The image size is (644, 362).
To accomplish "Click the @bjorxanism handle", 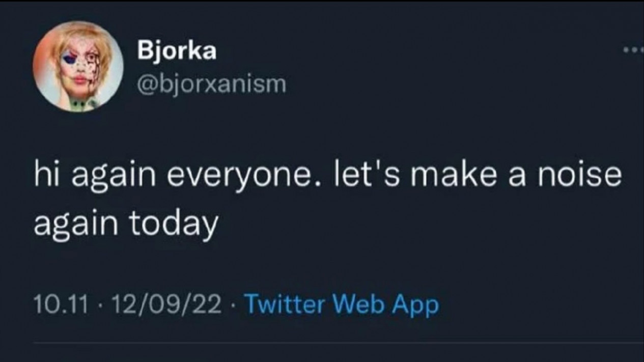I will click(212, 84).
